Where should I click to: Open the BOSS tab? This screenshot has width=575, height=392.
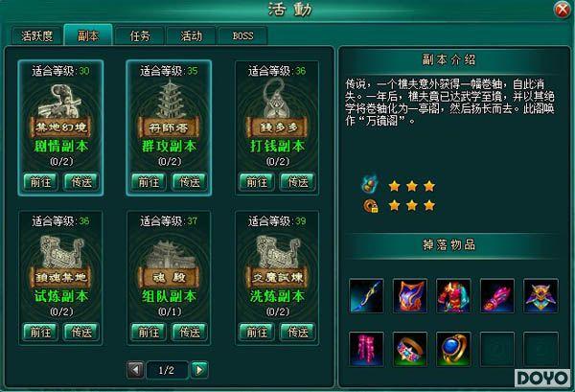tap(242, 35)
